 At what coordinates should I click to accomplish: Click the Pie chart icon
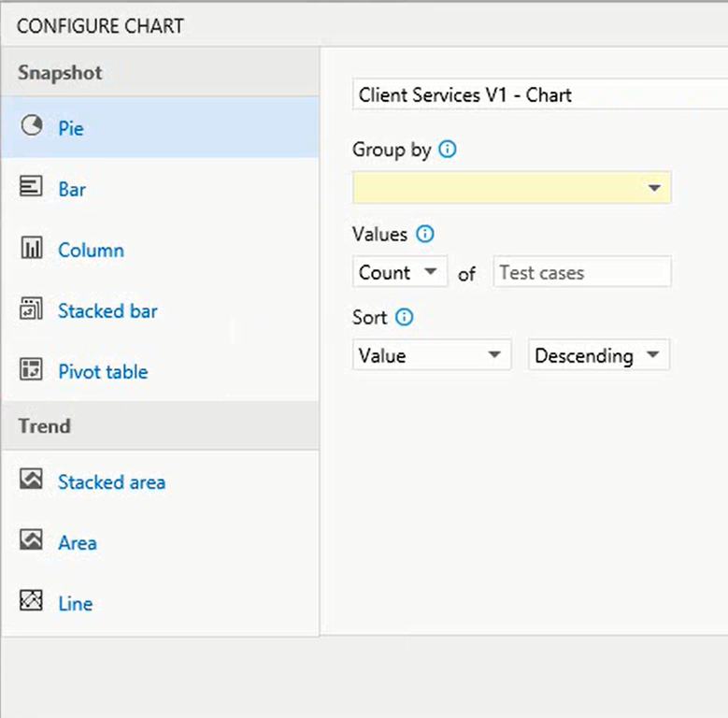(x=32, y=125)
